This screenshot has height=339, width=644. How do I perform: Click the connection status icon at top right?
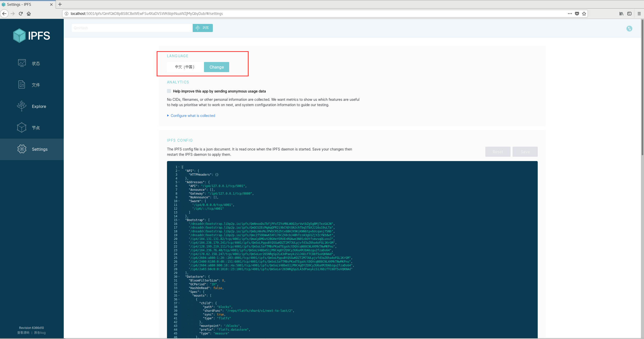tap(629, 28)
